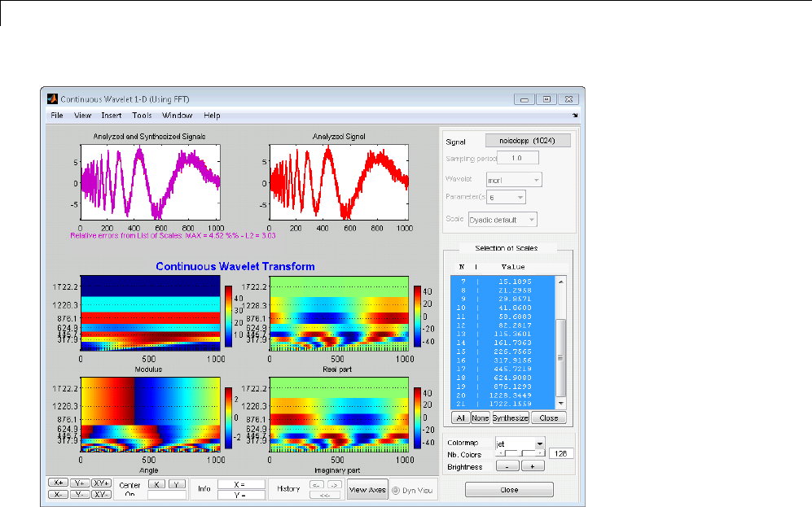Open the Scale dropdown Dyadic default
Screen dimensions: 812x507
pos(503,219)
